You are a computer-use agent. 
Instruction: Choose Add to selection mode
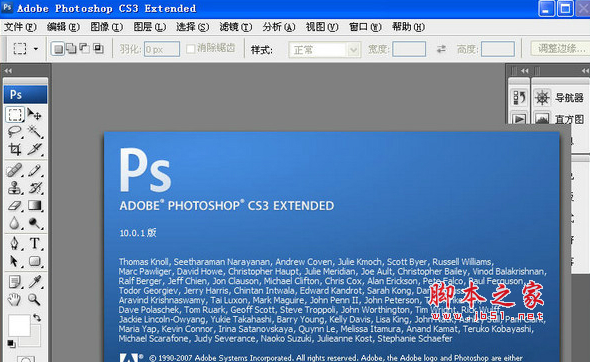[x=71, y=49]
